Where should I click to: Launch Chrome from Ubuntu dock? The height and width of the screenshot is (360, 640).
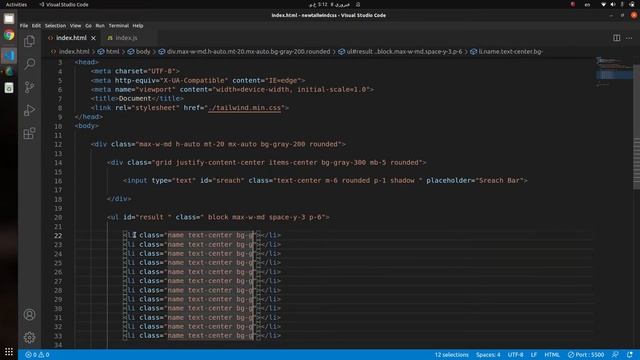[x=9, y=36]
